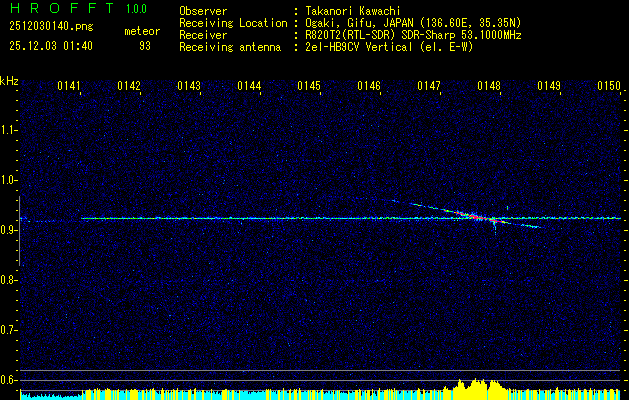629x400 pixels.
Task: Click the bright meteor echo burst
Action: (476, 216)
